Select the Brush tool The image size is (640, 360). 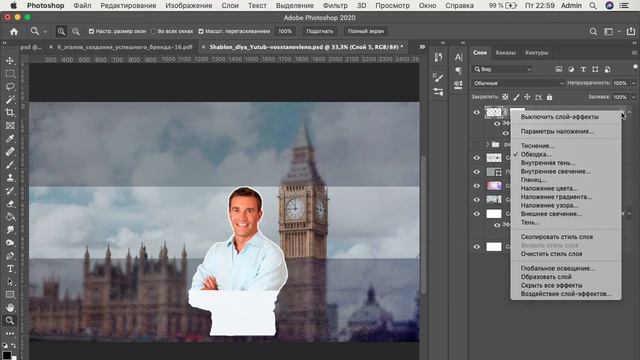10,165
